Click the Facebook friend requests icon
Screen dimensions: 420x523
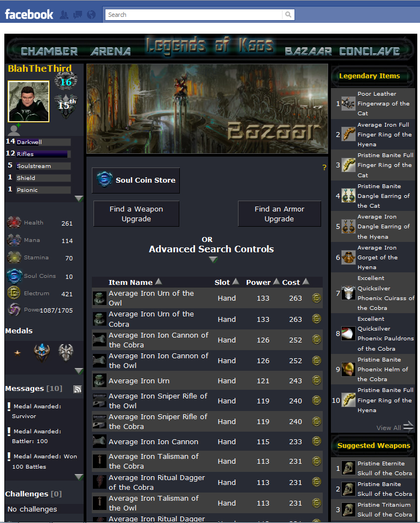tap(64, 15)
